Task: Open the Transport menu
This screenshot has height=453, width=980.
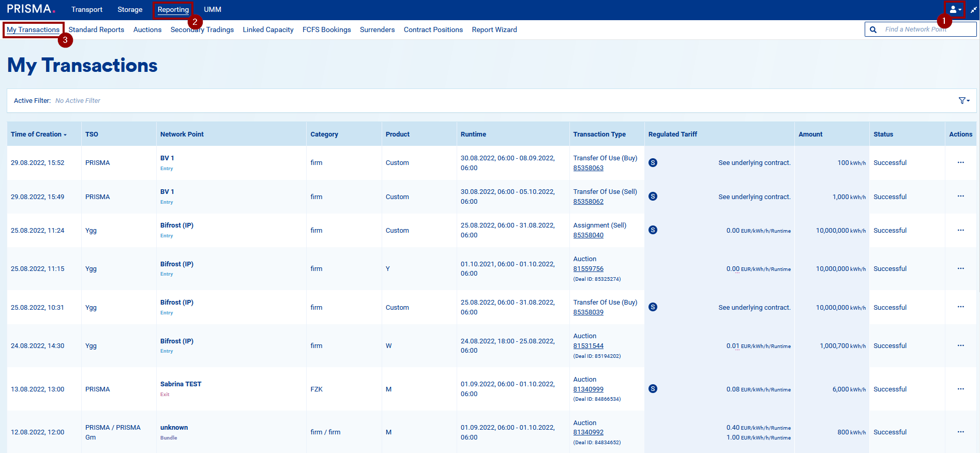Action: tap(87, 9)
